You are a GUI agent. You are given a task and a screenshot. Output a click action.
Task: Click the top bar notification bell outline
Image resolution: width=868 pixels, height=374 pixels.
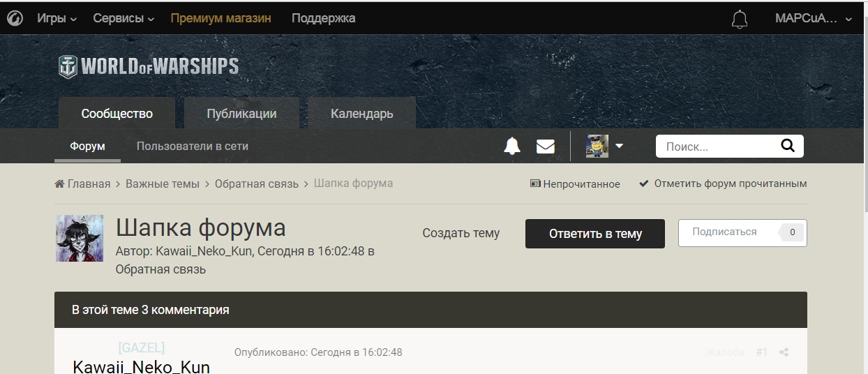pyautogui.click(x=740, y=19)
